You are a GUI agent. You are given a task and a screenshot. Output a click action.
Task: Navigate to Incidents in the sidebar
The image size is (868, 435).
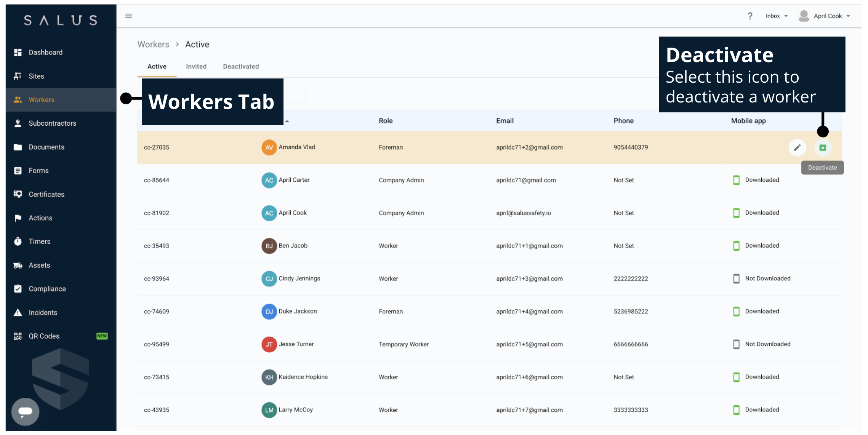(43, 312)
